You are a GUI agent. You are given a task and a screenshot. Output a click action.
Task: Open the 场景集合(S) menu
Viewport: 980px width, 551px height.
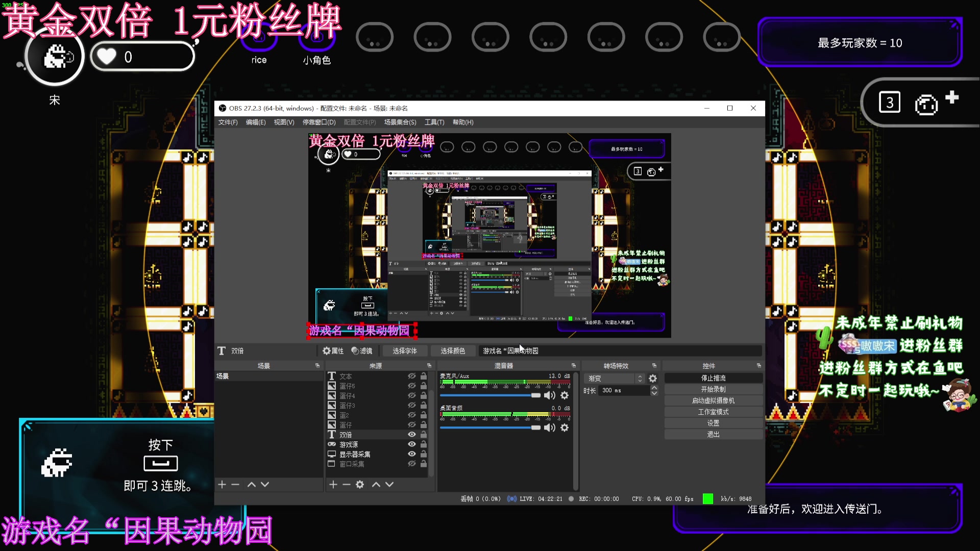400,122
